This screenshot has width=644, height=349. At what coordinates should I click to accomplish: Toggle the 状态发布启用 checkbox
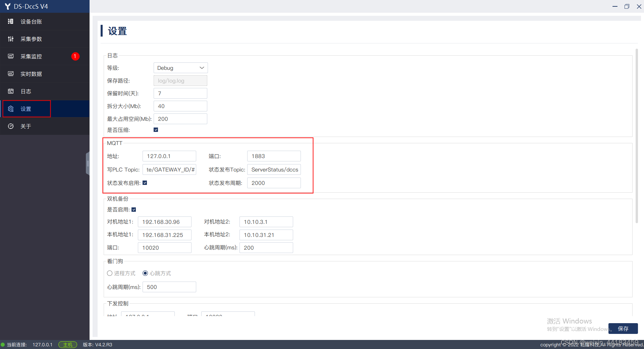coord(145,183)
